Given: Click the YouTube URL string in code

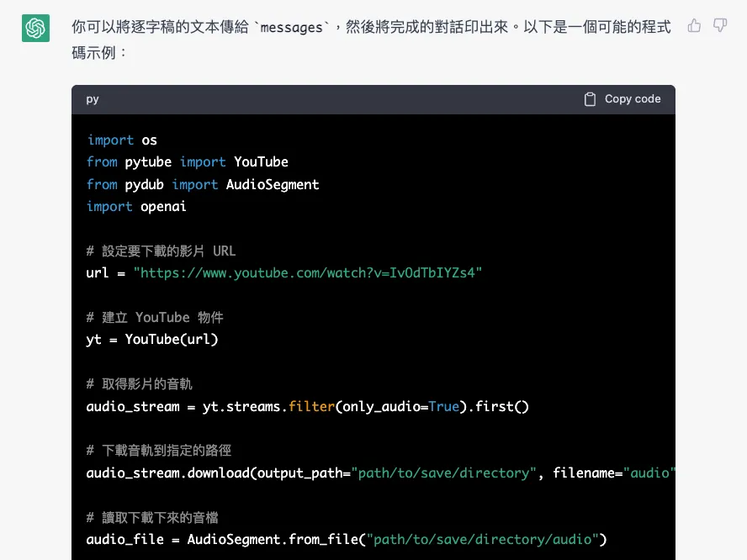Looking at the screenshot, I should tap(308, 273).
